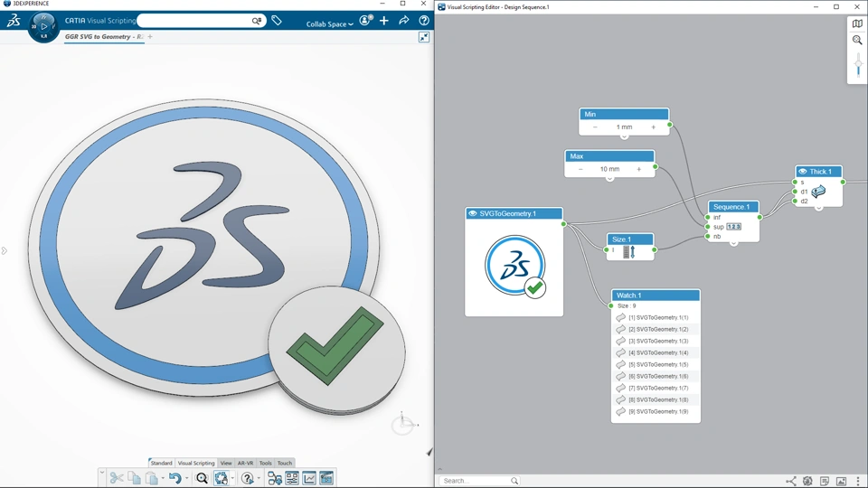868x488 pixels.
Task: Switch to the AR-VR tab
Action: tap(245, 463)
